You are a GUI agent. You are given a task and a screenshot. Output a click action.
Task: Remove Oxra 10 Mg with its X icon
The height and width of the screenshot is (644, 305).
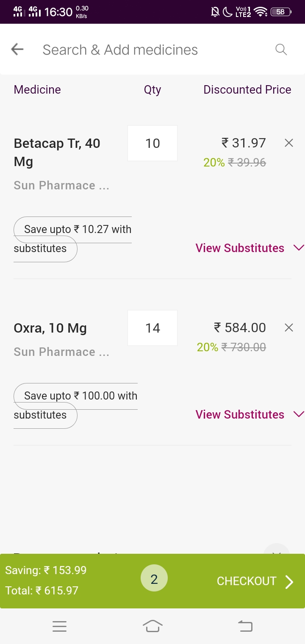[x=289, y=328]
